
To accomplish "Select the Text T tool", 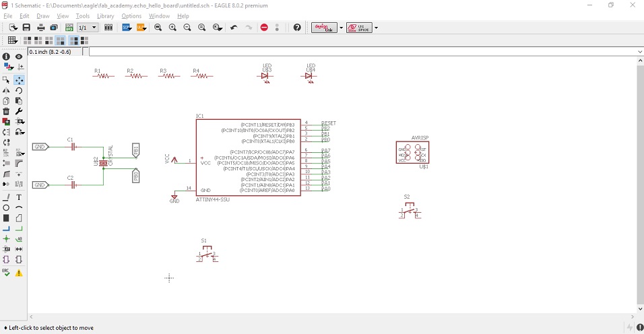I will click(19, 197).
